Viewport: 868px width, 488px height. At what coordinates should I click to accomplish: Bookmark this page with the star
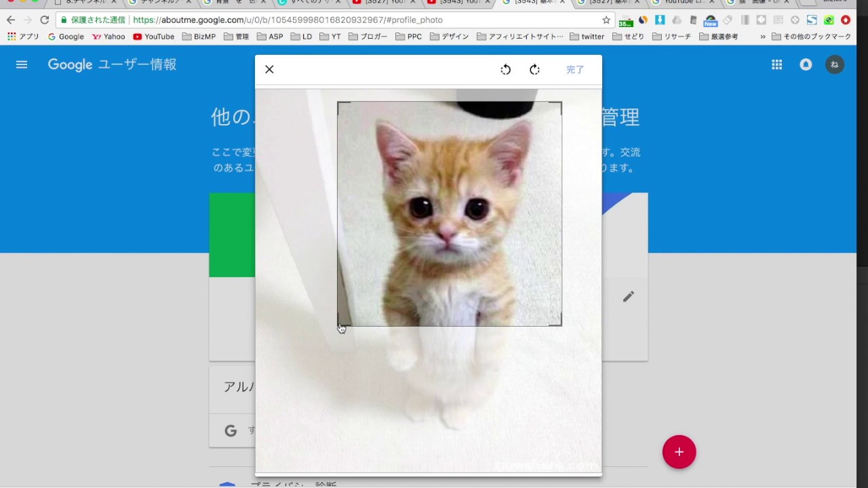606,20
